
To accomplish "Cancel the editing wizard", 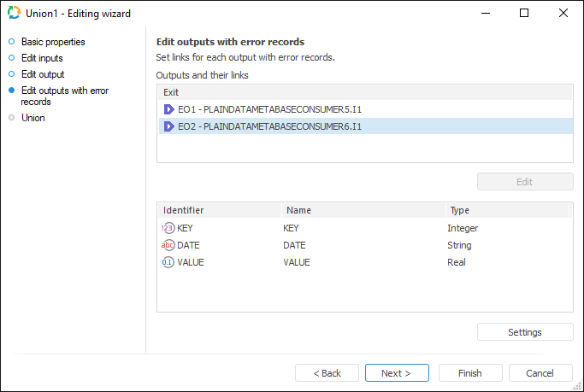I will coord(540,373).
